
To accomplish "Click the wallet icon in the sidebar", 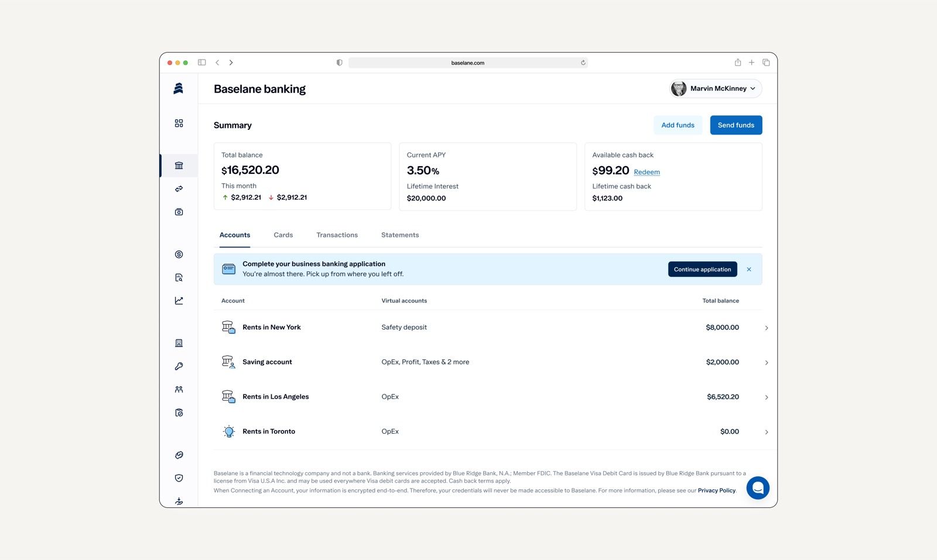I will click(179, 212).
